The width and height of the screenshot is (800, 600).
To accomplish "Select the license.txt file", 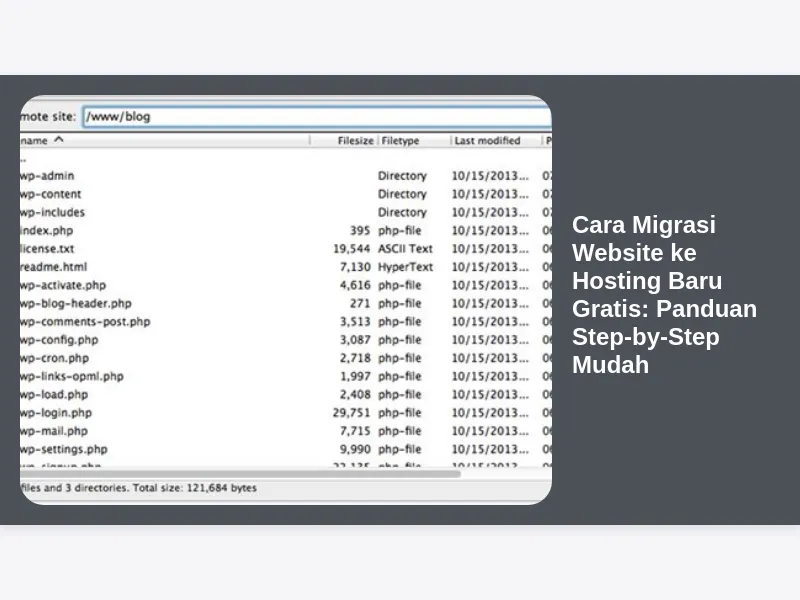I will [x=48, y=248].
